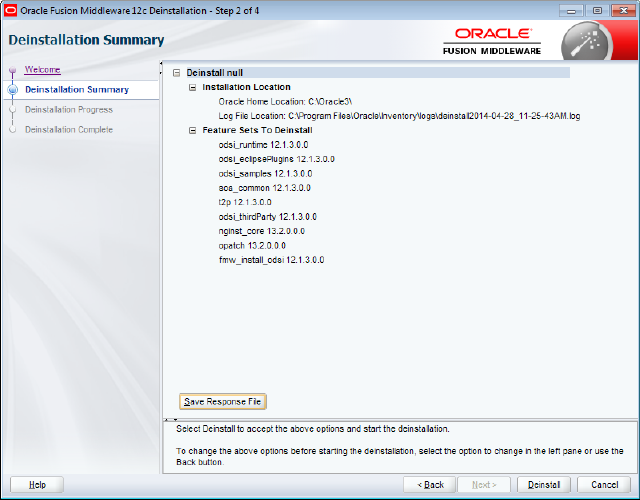
Task: Start removal with the Deinstall button
Action: point(544,485)
